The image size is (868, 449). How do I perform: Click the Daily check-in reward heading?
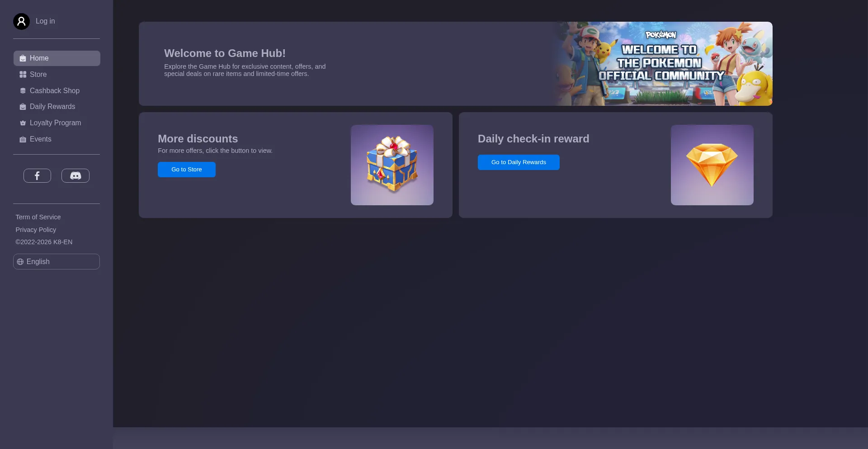pyautogui.click(x=533, y=139)
